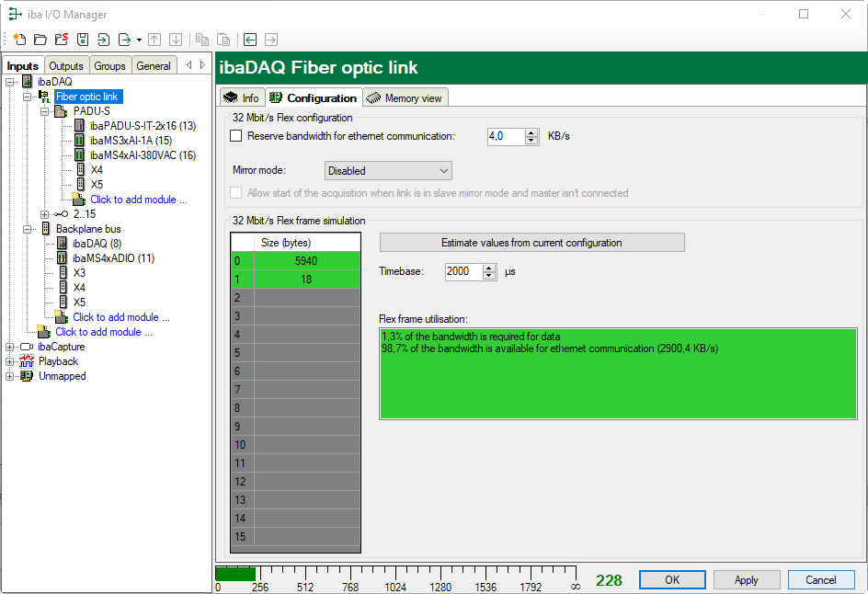Click the PADU-S device icon
This screenshot has height=594, width=868.
click(61, 111)
